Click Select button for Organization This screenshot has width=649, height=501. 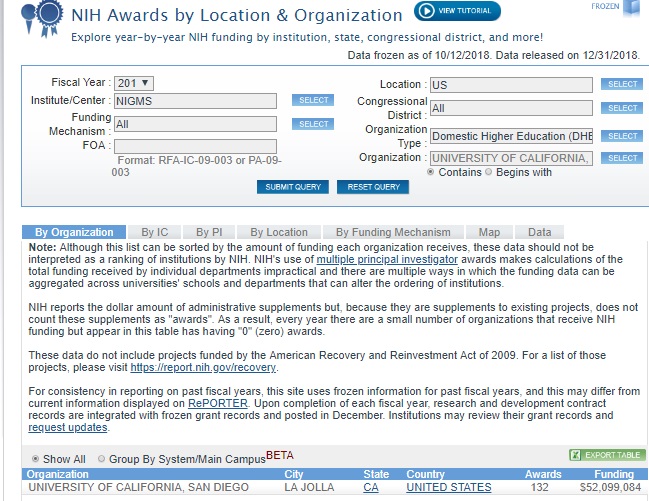pos(622,158)
